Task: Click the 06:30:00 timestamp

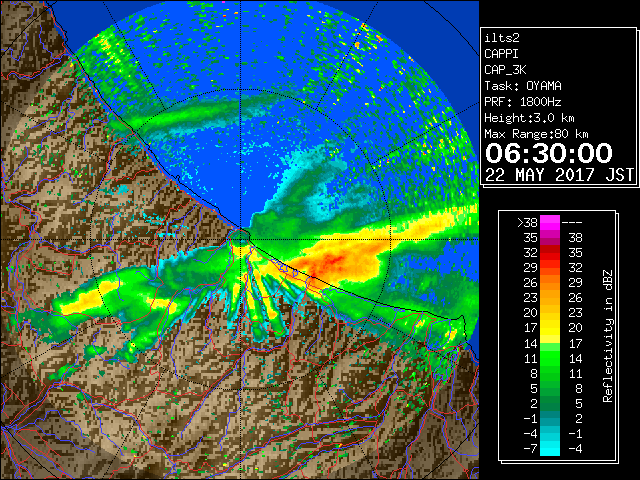Action: coord(549,153)
